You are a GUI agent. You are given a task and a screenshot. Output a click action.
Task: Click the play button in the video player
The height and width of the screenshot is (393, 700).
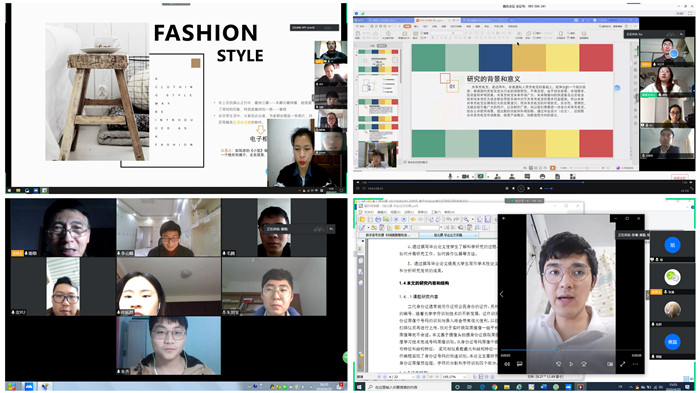[571, 364]
